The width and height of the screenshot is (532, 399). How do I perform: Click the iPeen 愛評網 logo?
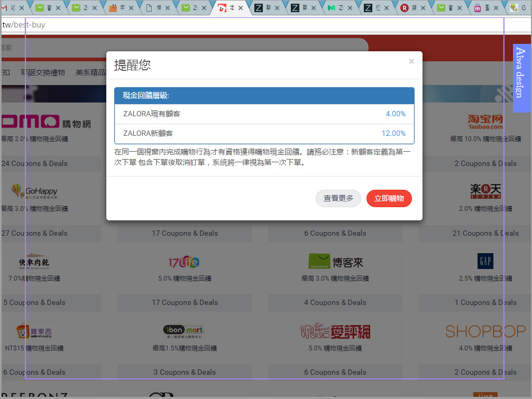pos(335,331)
